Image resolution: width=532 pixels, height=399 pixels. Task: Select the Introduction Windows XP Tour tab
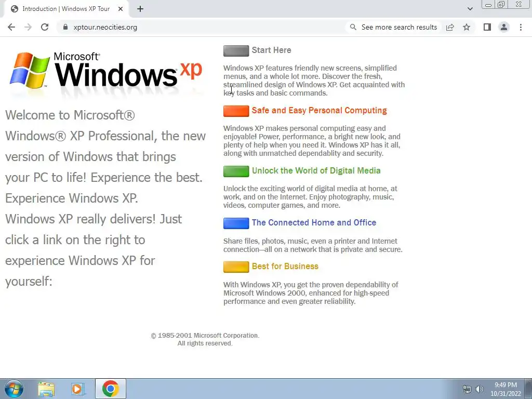point(66,9)
